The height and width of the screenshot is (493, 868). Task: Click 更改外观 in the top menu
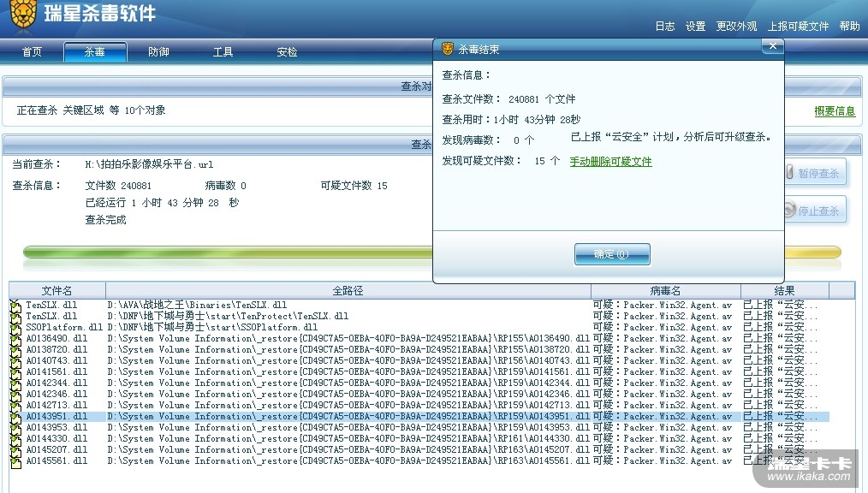click(x=736, y=26)
